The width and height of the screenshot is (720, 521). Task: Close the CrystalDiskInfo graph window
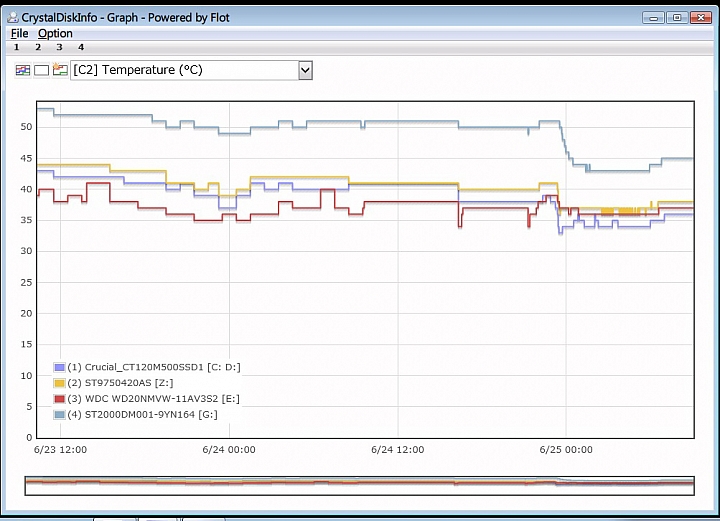(x=701, y=18)
